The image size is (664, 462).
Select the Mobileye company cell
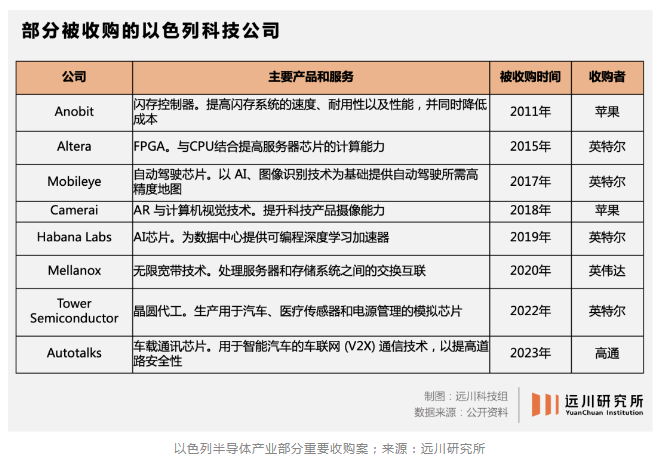tap(74, 182)
